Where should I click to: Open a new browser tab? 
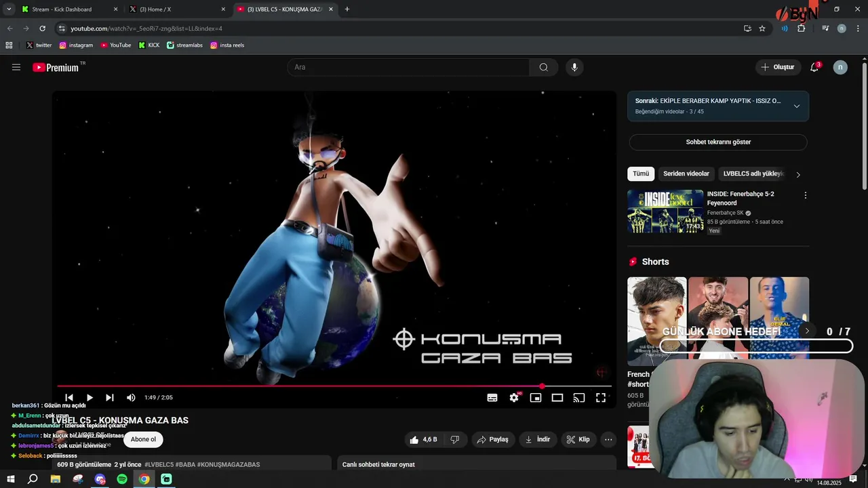click(347, 9)
